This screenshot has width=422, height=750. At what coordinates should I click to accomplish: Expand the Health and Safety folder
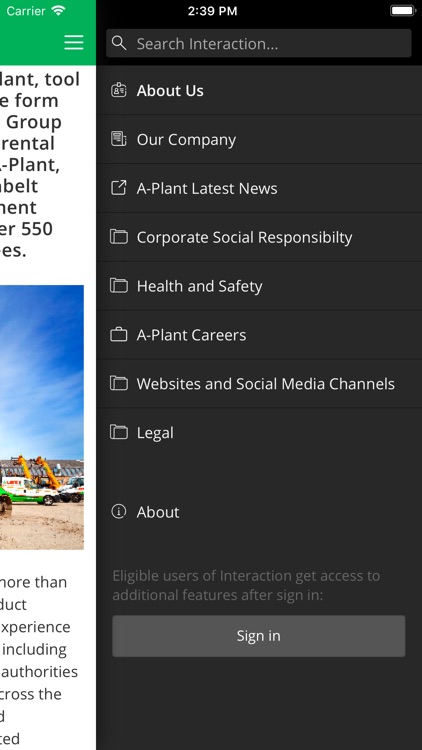[x=259, y=286]
